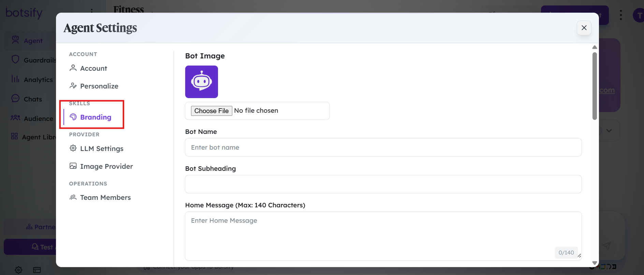Viewport: 644px width, 275px height.
Task: Close the Agent Settings dialog
Action: click(x=584, y=28)
